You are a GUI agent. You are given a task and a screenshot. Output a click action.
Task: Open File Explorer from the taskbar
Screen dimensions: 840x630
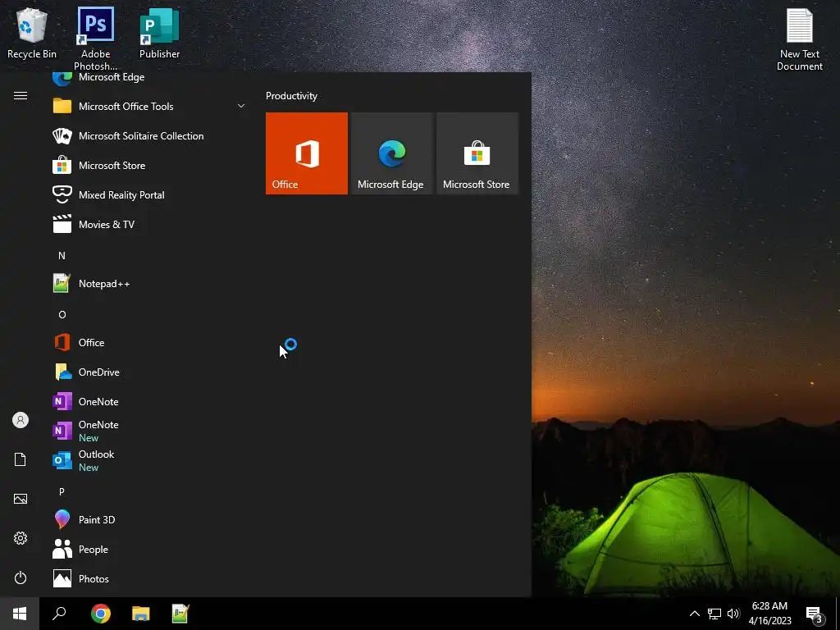click(141, 614)
